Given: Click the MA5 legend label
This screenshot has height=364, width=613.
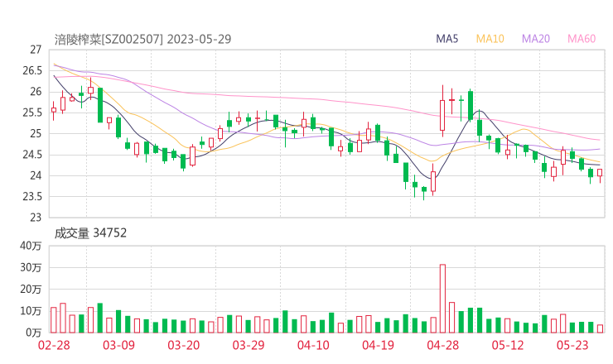Looking at the screenshot, I should click(446, 39).
